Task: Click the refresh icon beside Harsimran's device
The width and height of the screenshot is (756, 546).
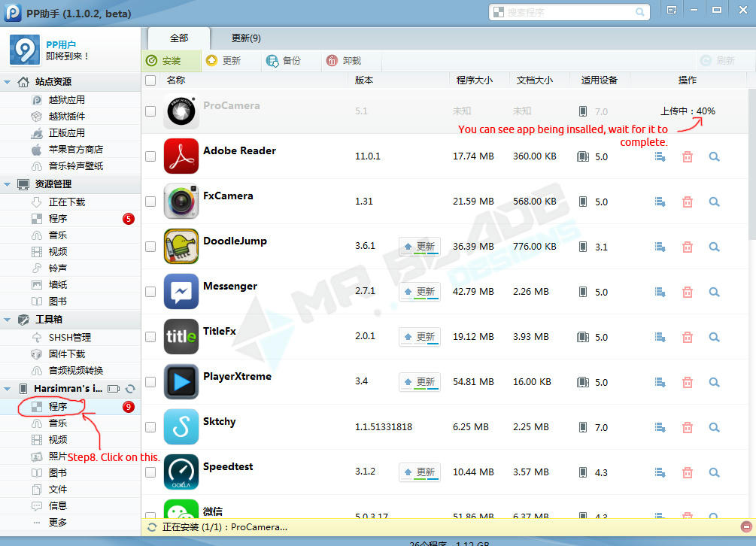Action: click(130, 388)
